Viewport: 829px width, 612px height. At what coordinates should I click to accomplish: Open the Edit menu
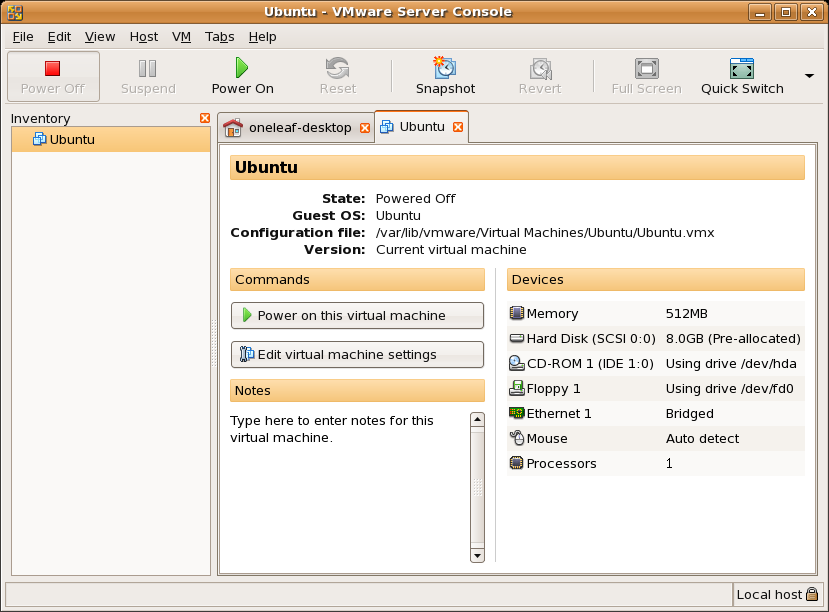59,37
